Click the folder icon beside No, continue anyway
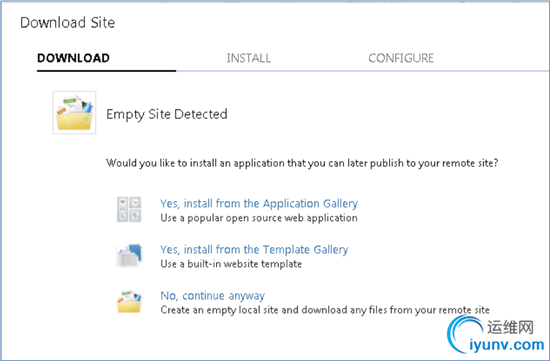 coord(129,301)
